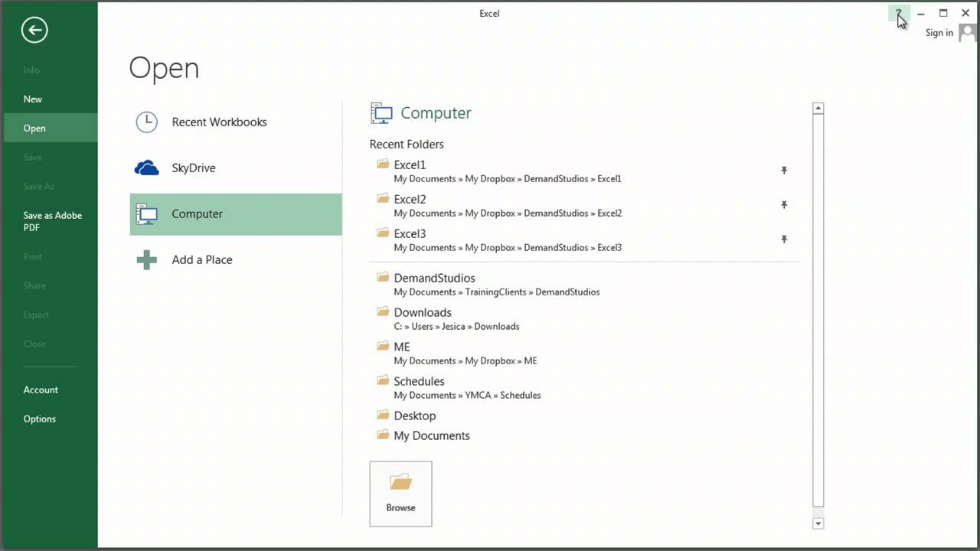Select the Info menu item
This screenshot has width=980, height=551.
click(49, 70)
